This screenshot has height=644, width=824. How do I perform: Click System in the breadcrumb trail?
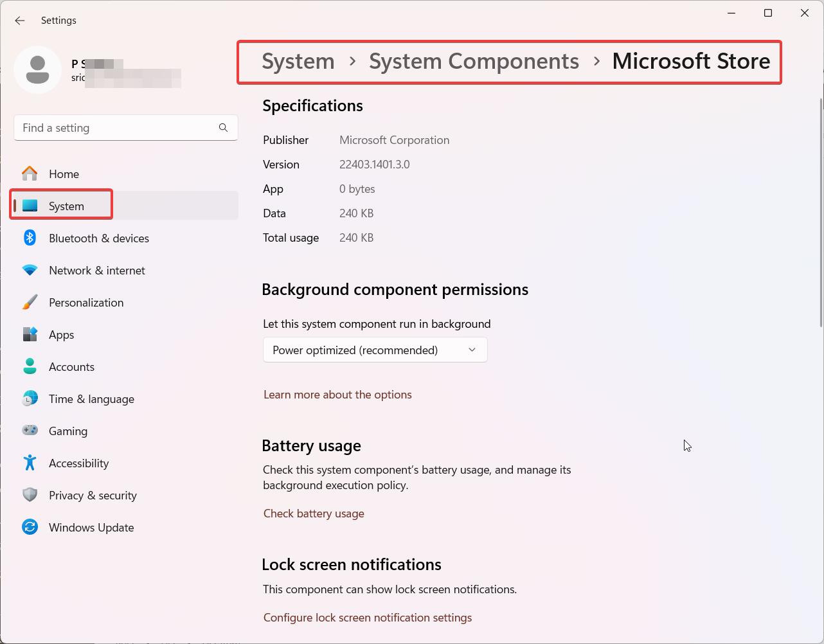tap(298, 61)
